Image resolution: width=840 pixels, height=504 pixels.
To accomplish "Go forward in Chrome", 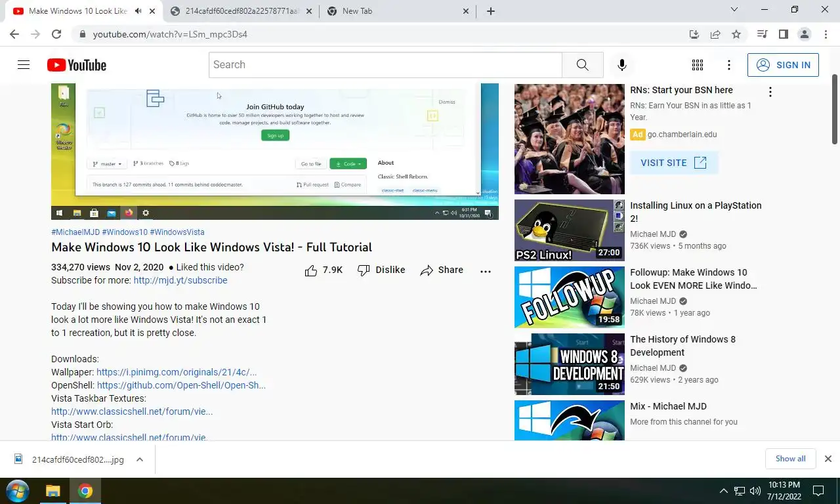I will coord(35,34).
